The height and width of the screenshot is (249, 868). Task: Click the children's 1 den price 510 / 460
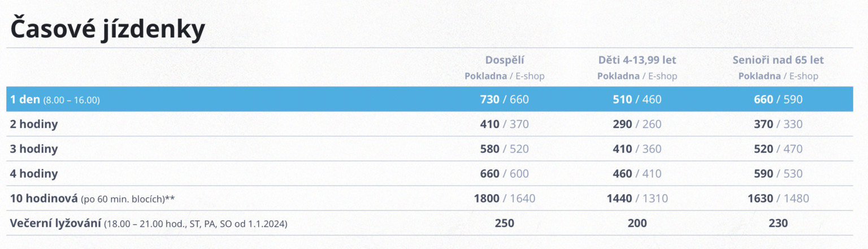(637, 100)
